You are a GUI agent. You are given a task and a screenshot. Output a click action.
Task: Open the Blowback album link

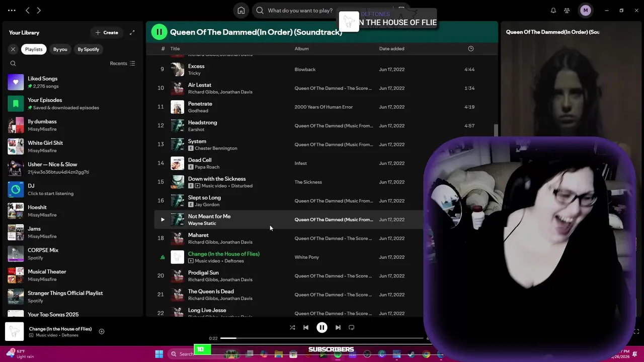305,69
